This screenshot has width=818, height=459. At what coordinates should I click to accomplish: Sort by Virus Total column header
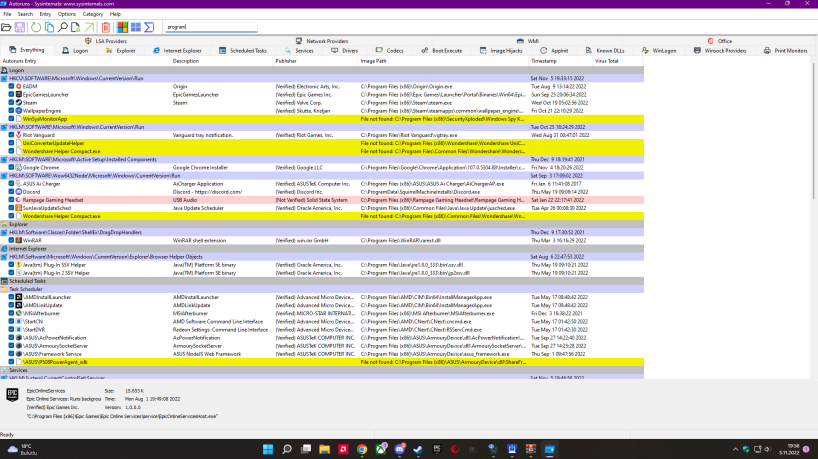click(618, 61)
